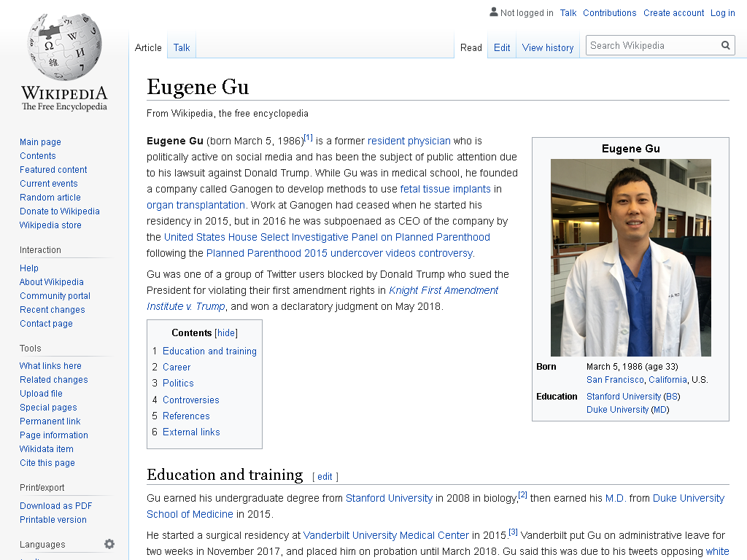Click Cite this page
This screenshot has width=747, height=560.
coord(47,462)
